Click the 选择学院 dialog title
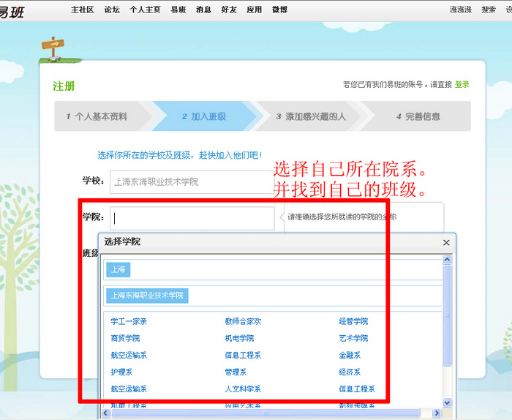This screenshot has height=420, width=512. click(122, 242)
